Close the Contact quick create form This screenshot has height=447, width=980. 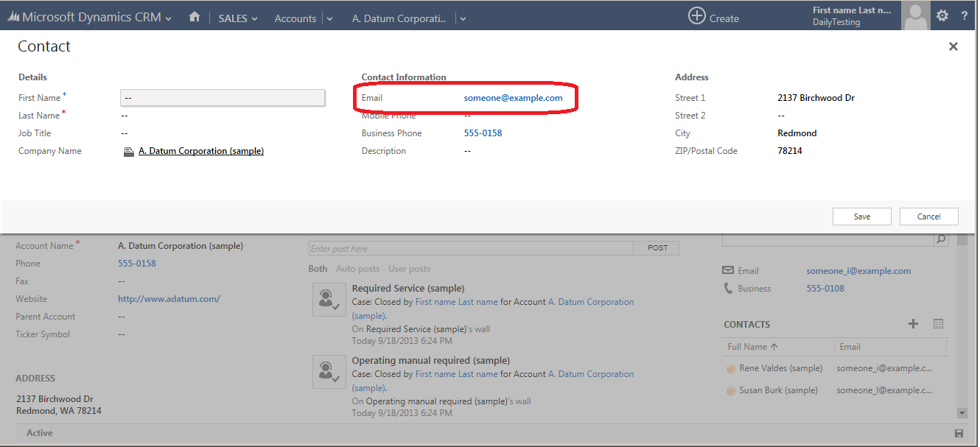click(953, 46)
